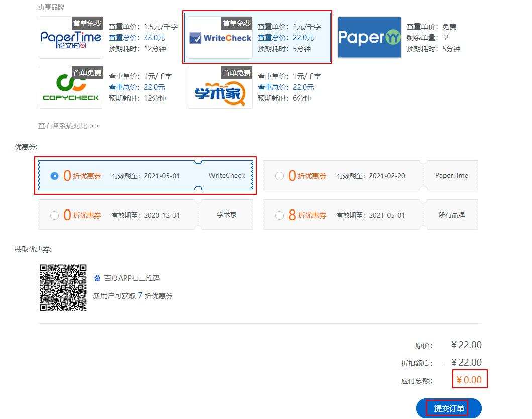
Task: Click the 惠享品牌 heading
Action: pyautogui.click(x=51, y=7)
